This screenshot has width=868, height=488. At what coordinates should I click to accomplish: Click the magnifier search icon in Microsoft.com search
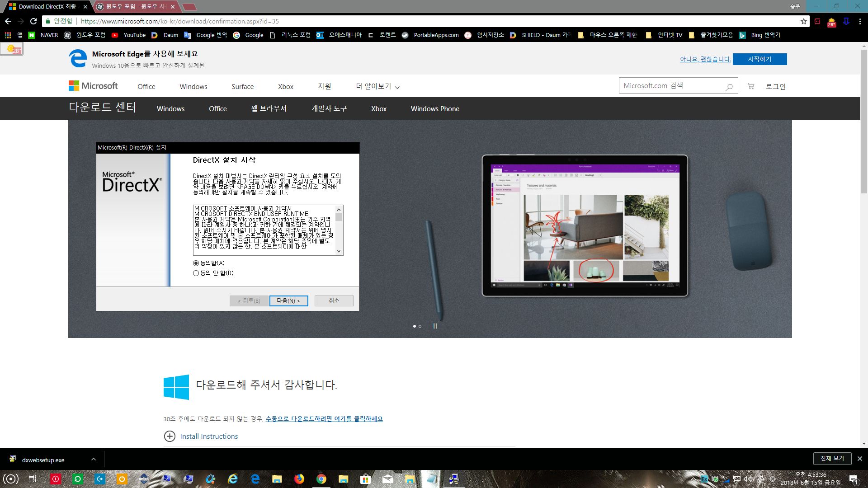729,87
